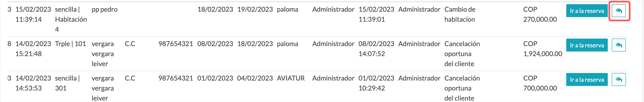Open "Ir a la reserva" for pp pedro

click(x=587, y=11)
